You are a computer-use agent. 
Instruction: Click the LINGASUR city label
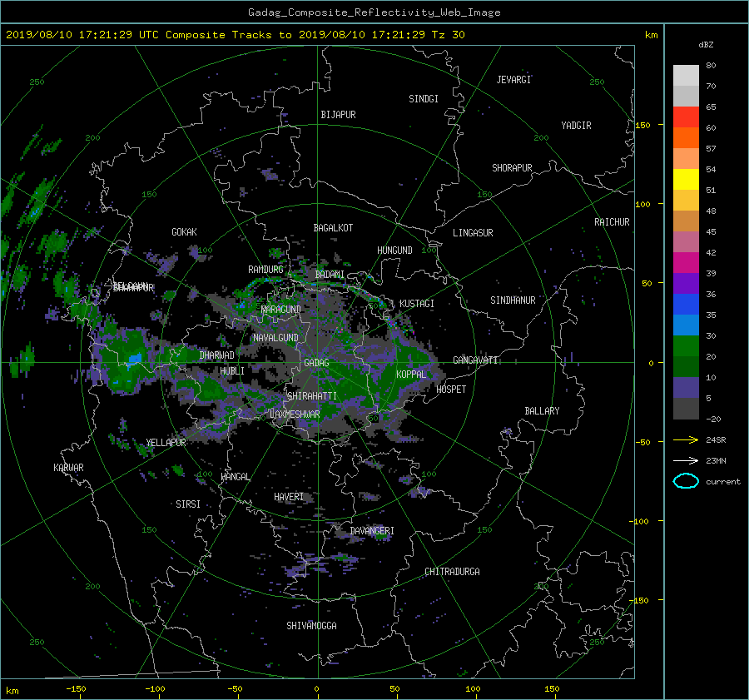[473, 233]
